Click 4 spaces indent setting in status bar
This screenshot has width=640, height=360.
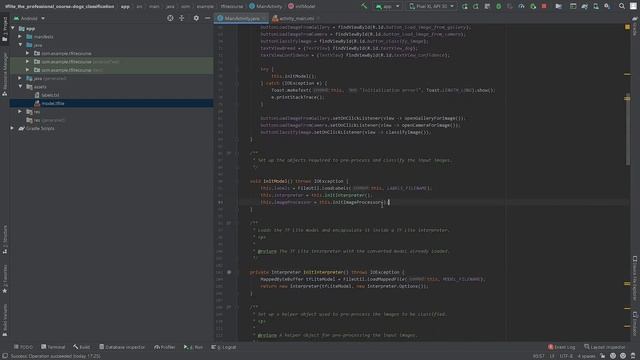[586, 356]
